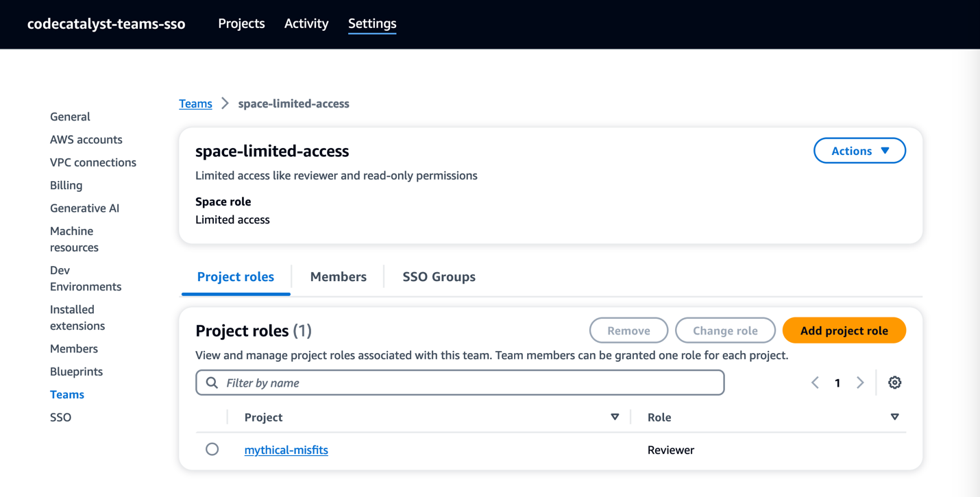The width and height of the screenshot is (980, 497).
Task: Open the Activity menu item
Action: 306,23
